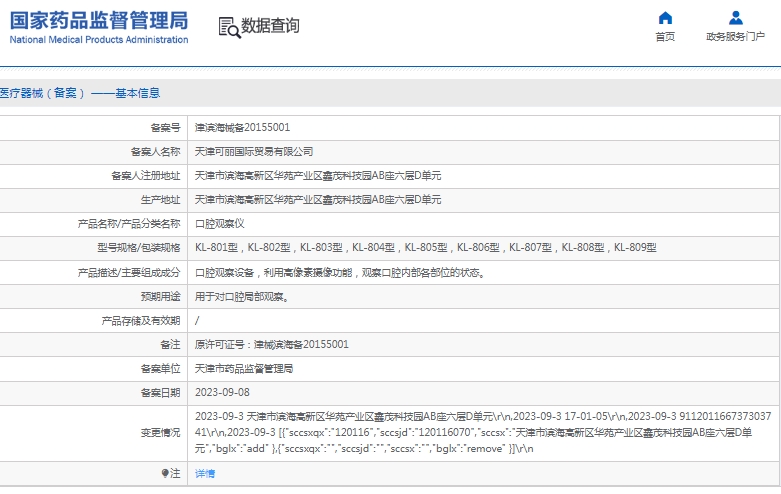Click the 政务服务门户 text link
Screen dimensions: 781x494
click(x=735, y=37)
